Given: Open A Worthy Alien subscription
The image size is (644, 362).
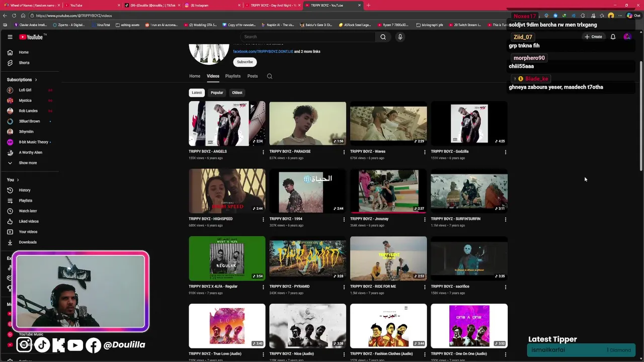Looking at the screenshot, I should 32,152.
